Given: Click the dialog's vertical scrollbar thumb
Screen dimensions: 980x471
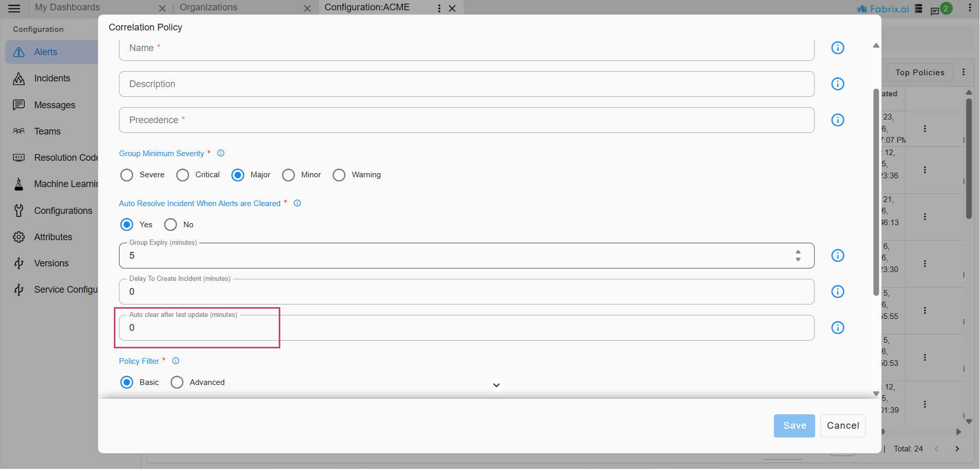Looking at the screenshot, I should (876, 192).
